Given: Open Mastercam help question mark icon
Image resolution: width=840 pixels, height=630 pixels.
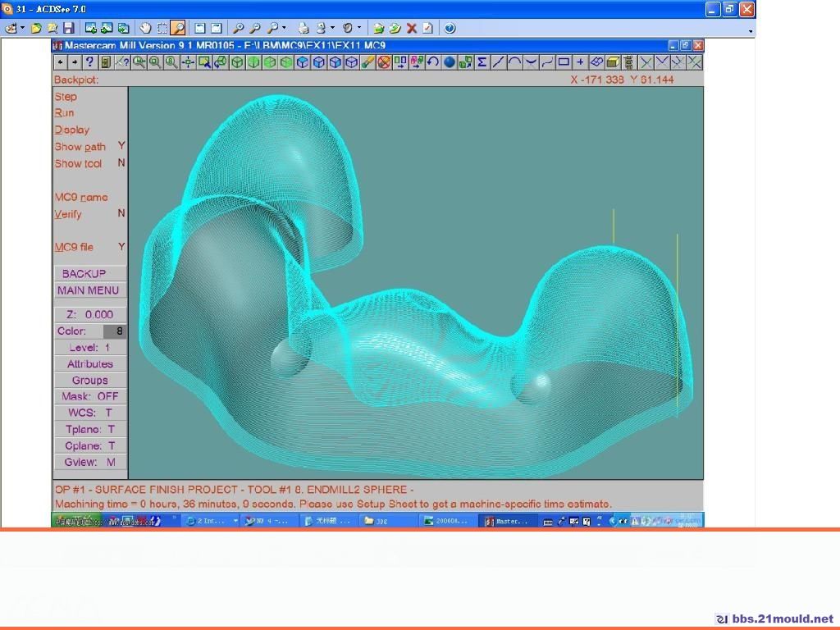Looking at the screenshot, I should tap(89, 62).
